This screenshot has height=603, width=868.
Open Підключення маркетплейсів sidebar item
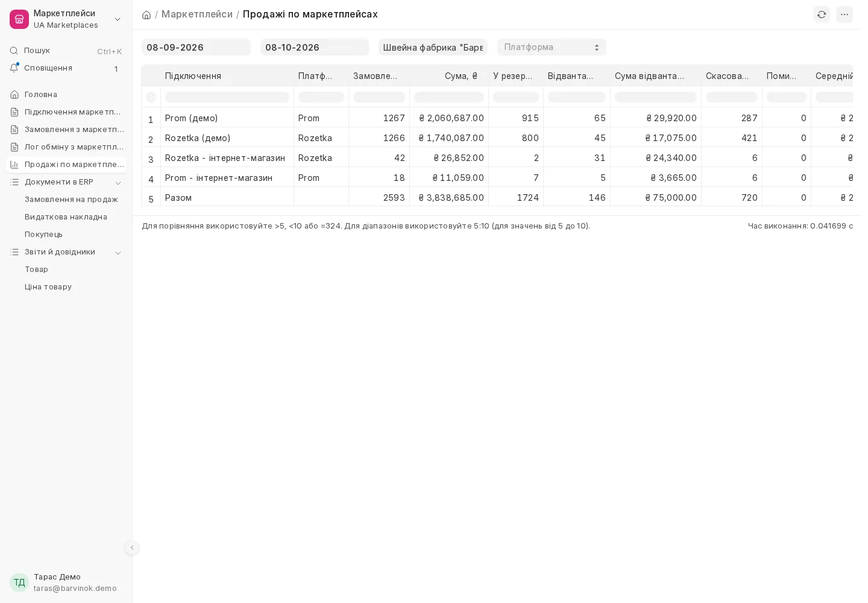point(66,112)
